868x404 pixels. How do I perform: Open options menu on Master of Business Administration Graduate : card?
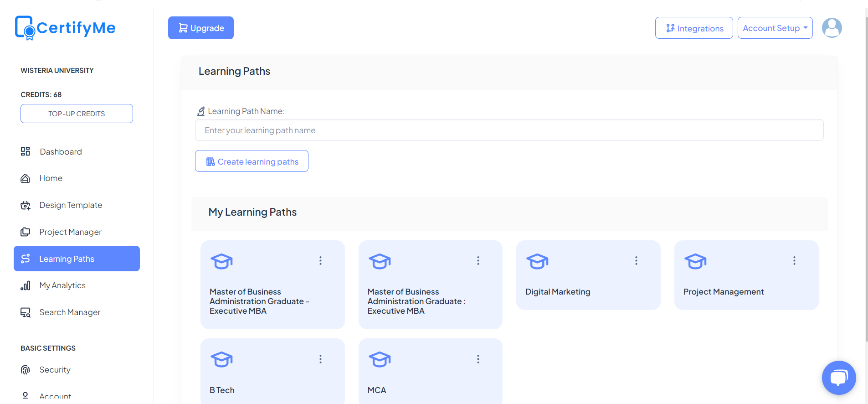478,260
